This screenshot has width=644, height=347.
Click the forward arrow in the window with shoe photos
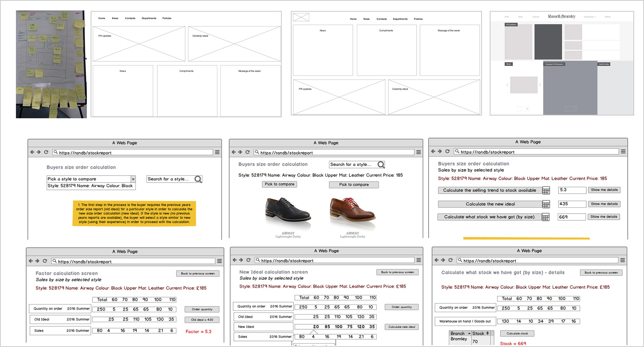click(x=240, y=152)
